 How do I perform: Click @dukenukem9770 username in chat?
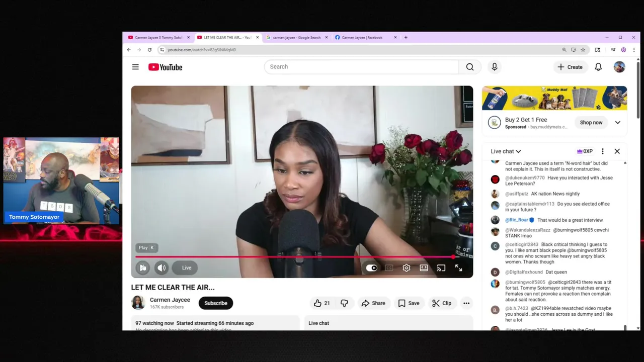point(525,178)
